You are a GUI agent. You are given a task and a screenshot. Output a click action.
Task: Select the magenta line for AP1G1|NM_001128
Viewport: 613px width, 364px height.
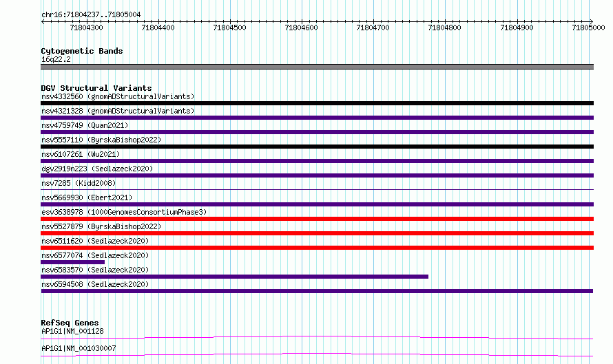click(317, 337)
